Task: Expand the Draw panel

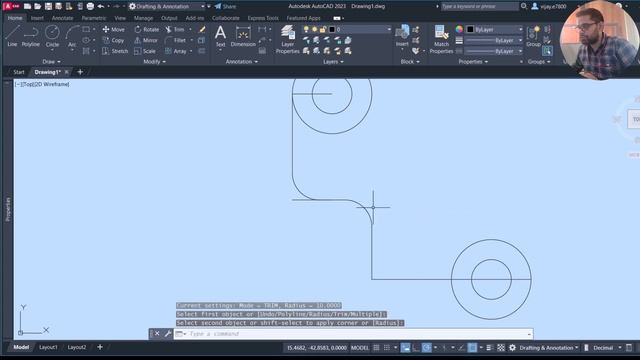Action: pos(52,62)
